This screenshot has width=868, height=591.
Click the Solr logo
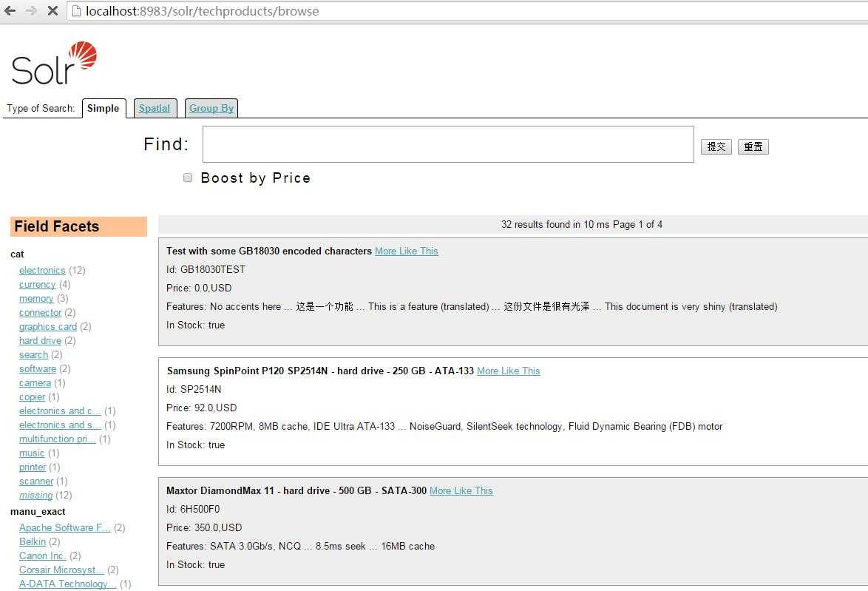coord(54,63)
